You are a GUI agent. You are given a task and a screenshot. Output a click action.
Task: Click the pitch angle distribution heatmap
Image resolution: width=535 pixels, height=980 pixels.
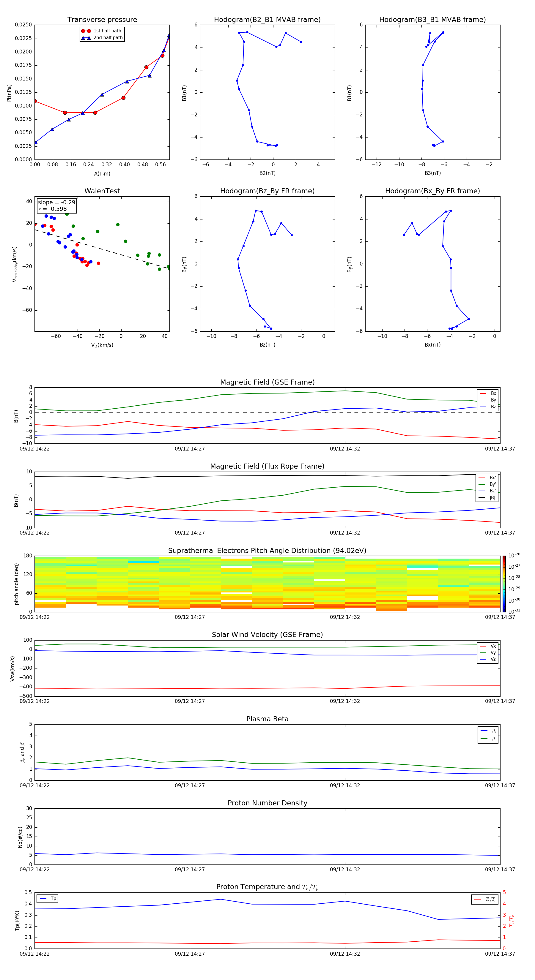click(x=267, y=584)
